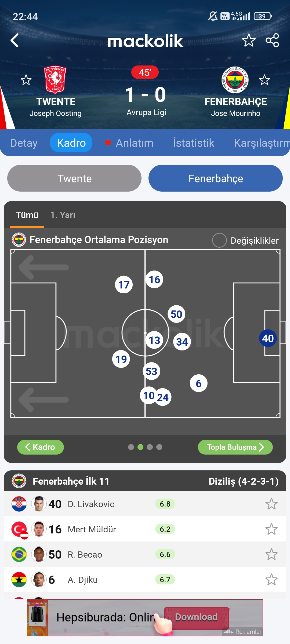
Task: Star player A. Djiku
Action: pos(271,580)
